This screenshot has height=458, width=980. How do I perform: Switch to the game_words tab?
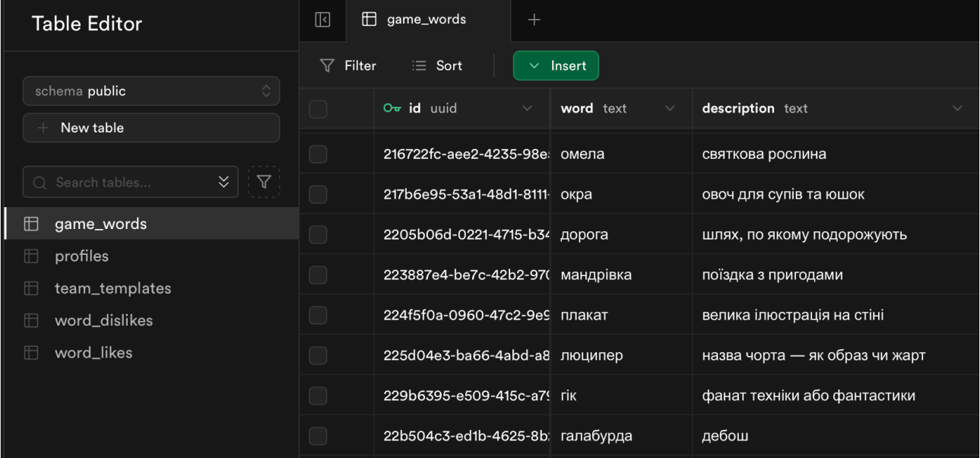coord(427,21)
